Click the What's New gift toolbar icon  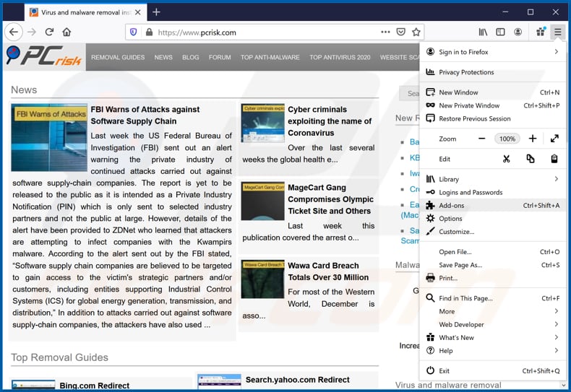541,32
